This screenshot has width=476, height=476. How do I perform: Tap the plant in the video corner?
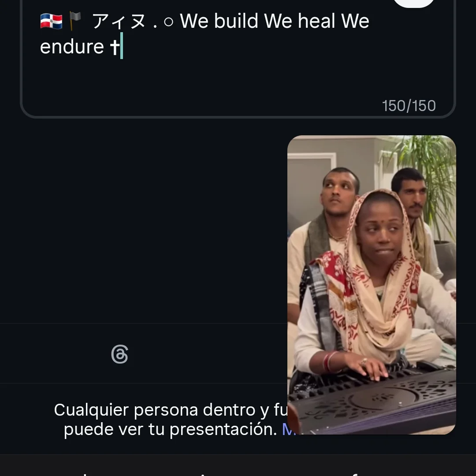[431, 176]
